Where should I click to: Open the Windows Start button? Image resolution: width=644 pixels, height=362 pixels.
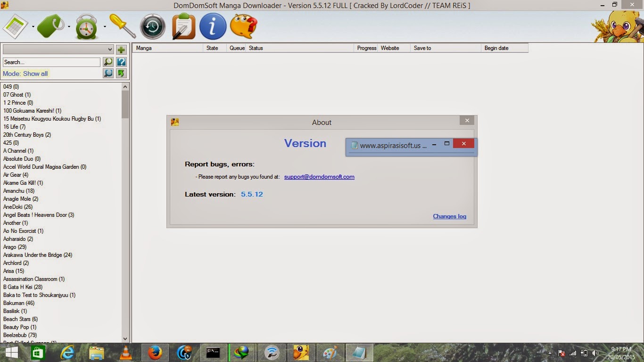[12, 353]
